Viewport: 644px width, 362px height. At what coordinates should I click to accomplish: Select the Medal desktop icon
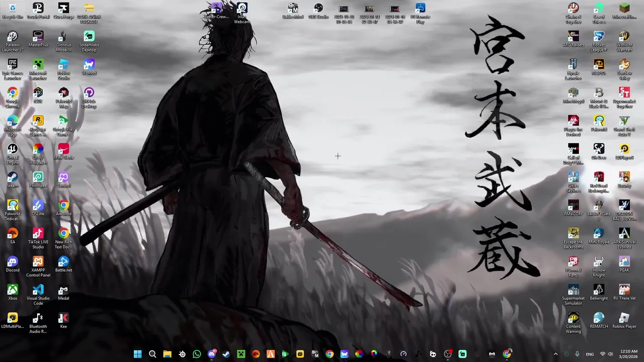tap(63, 293)
